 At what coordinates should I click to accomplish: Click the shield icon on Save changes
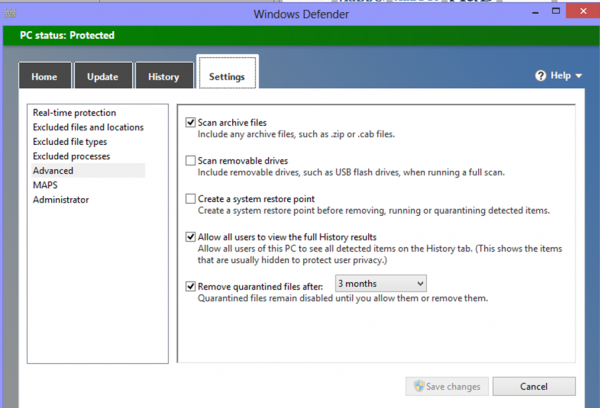click(419, 386)
